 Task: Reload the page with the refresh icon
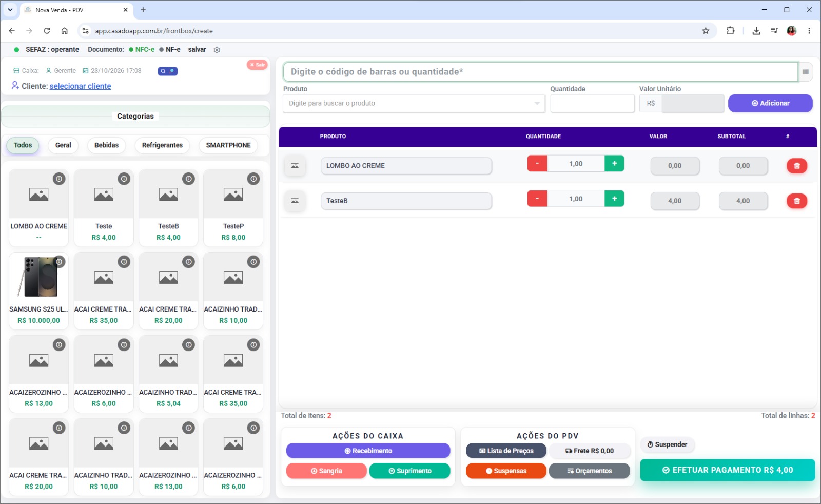(x=47, y=31)
